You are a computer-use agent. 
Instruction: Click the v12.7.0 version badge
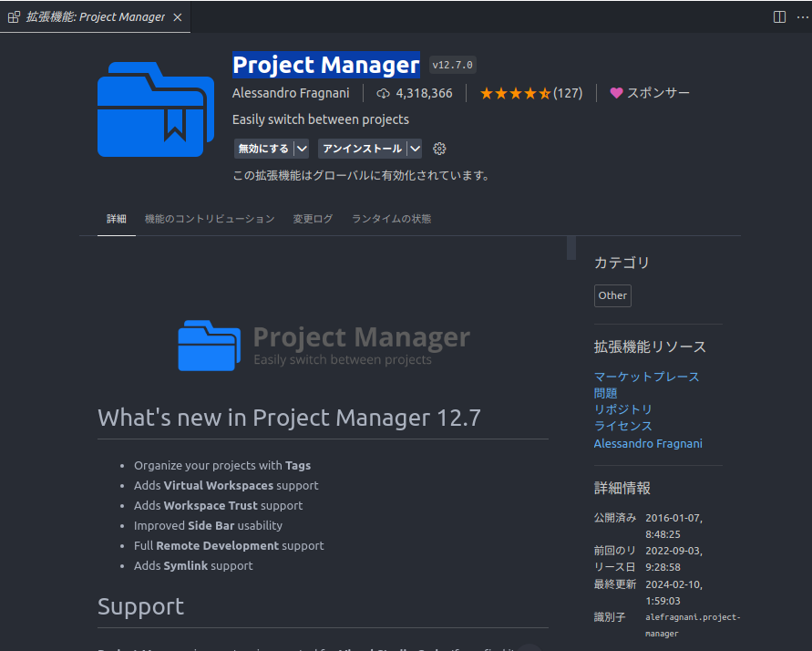tap(453, 65)
